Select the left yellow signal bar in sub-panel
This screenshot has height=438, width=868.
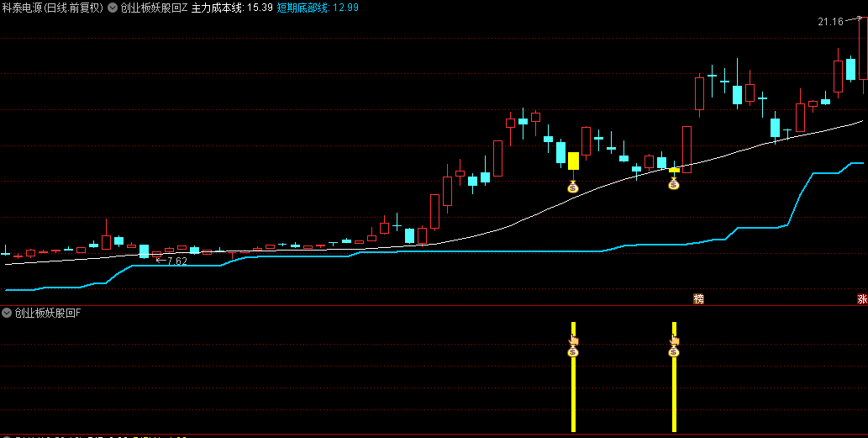pyautogui.click(x=574, y=377)
